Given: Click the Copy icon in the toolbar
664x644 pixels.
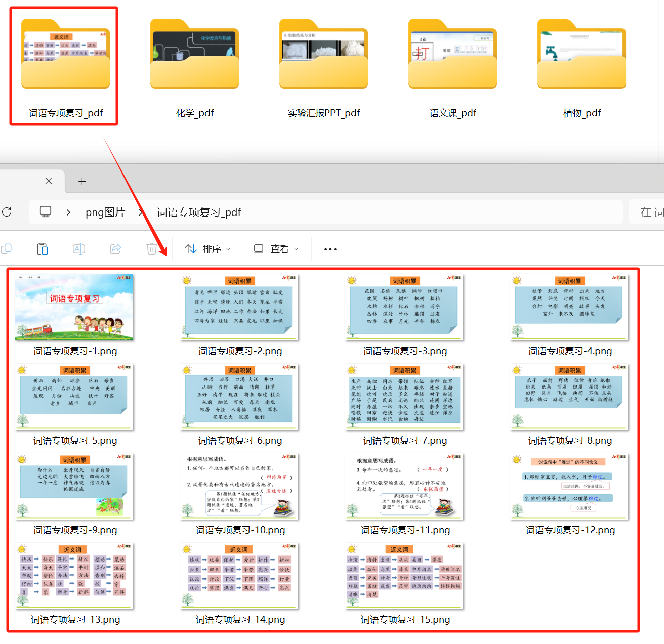Looking at the screenshot, I should pos(7,249).
